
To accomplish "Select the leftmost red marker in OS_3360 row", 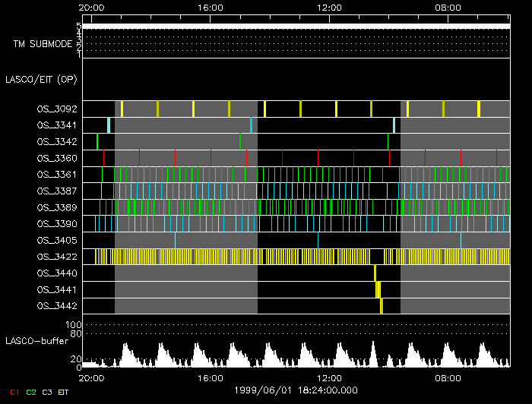I will coord(104,158).
